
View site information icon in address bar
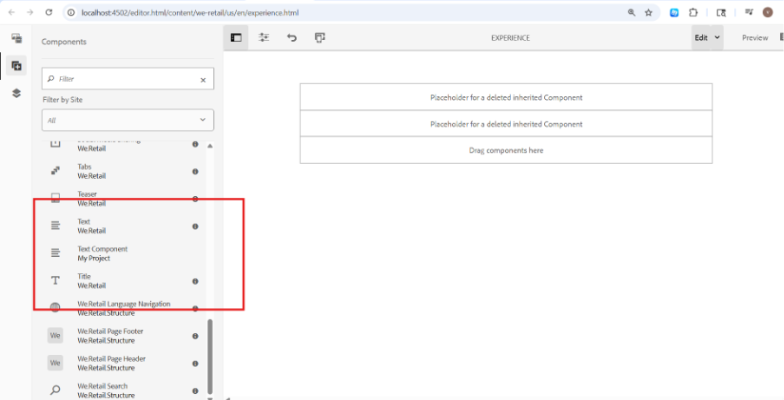(71, 12)
